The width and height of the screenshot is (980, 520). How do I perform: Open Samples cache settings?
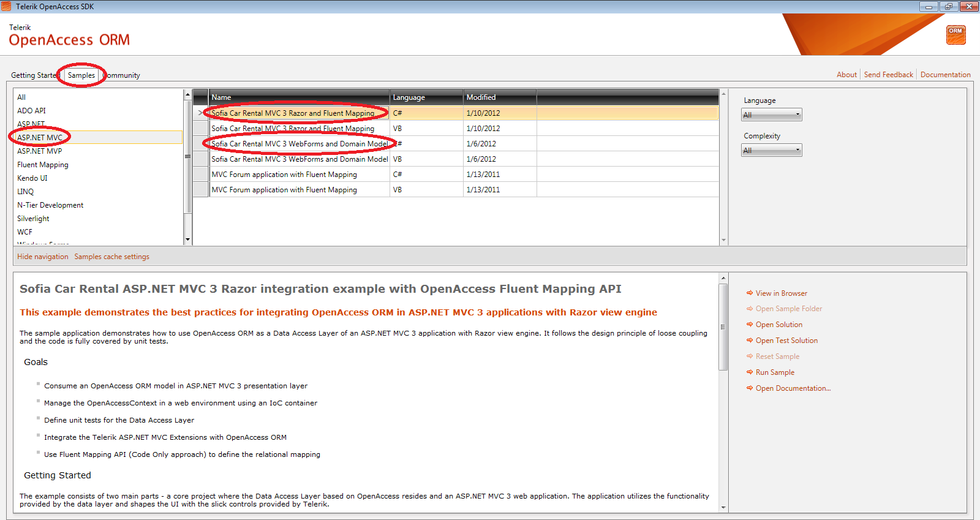pos(111,257)
